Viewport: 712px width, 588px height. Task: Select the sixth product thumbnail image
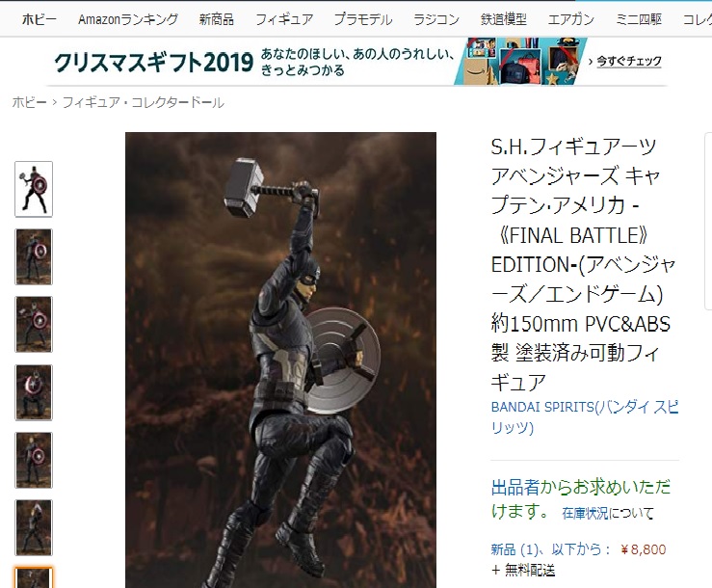point(34,527)
